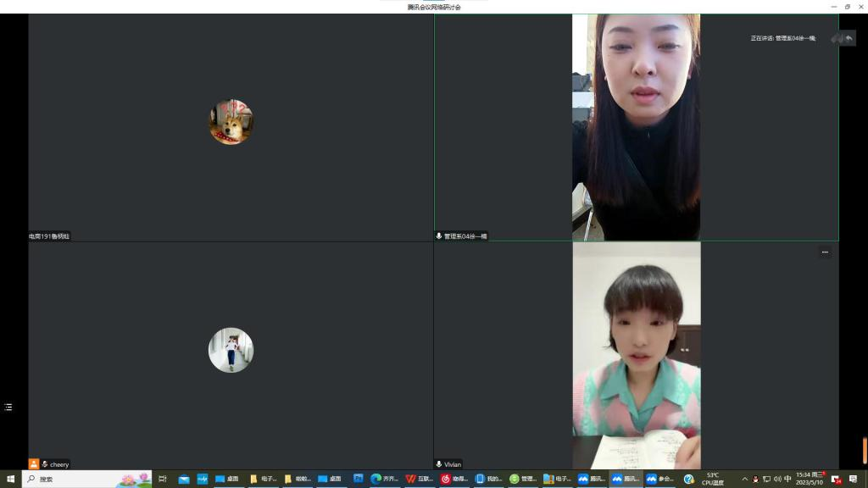Click the microphone icon next to 管理系04 label

click(439, 236)
